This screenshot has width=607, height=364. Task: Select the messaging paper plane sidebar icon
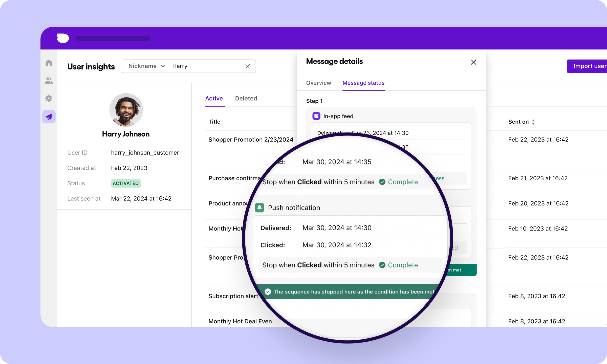click(x=49, y=117)
